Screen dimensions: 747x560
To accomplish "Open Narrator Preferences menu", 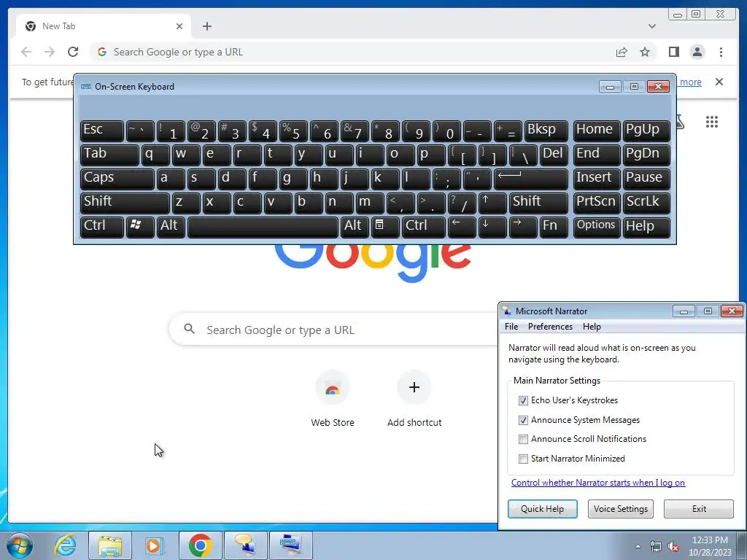I will [x=550, y=327].
